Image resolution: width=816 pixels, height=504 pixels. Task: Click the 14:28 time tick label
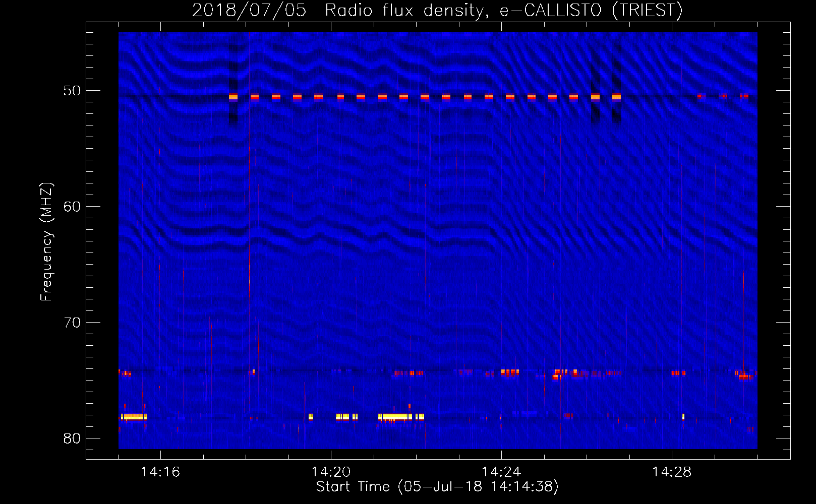click(672, 472)
